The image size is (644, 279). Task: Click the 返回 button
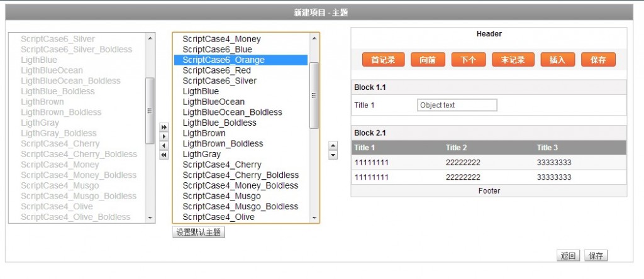pyautogui.click(x=569, y=256)
